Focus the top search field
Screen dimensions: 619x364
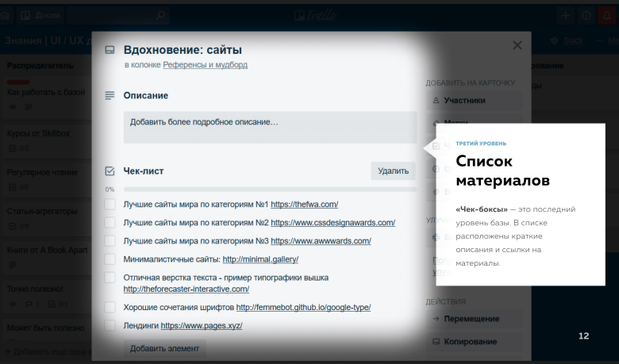coord(118,15)
